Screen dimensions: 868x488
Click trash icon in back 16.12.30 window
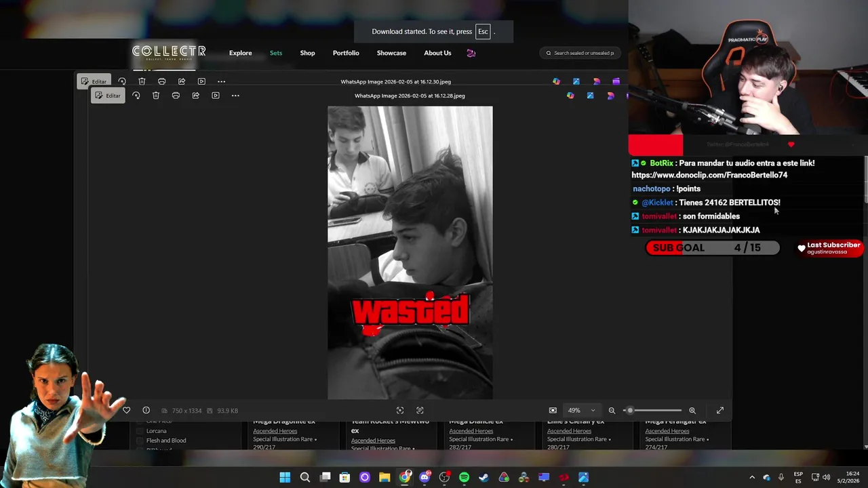pyautogui.click(x=142, y=81)
